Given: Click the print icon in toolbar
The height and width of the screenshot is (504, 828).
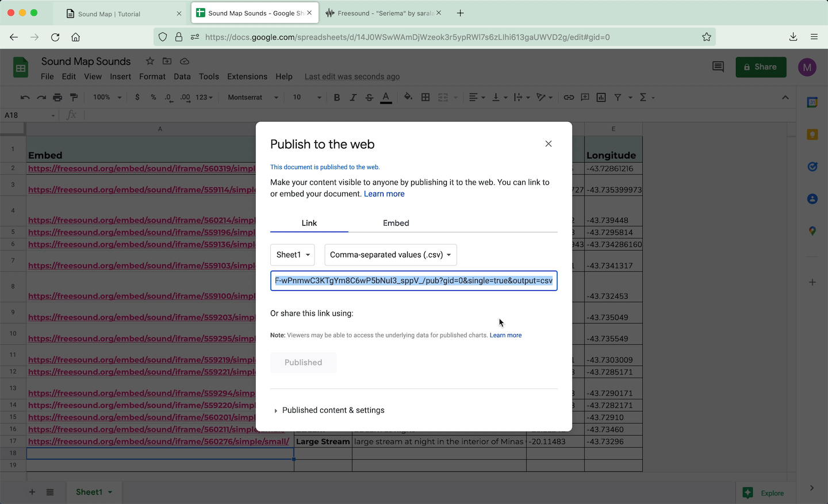Looking at the screenshot, I should pyautogui.click(x=57, y=98).
